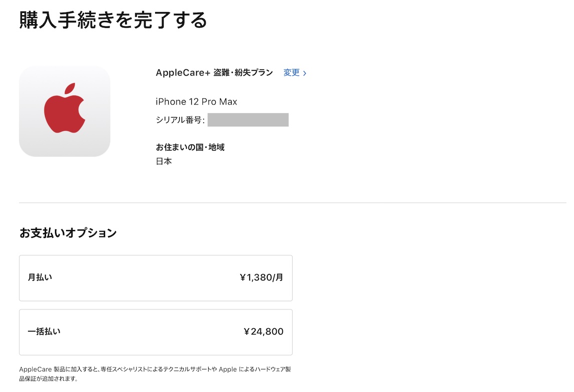Click the AppleCare+ 盗難・紛失プラン plan title

[214, 72]
